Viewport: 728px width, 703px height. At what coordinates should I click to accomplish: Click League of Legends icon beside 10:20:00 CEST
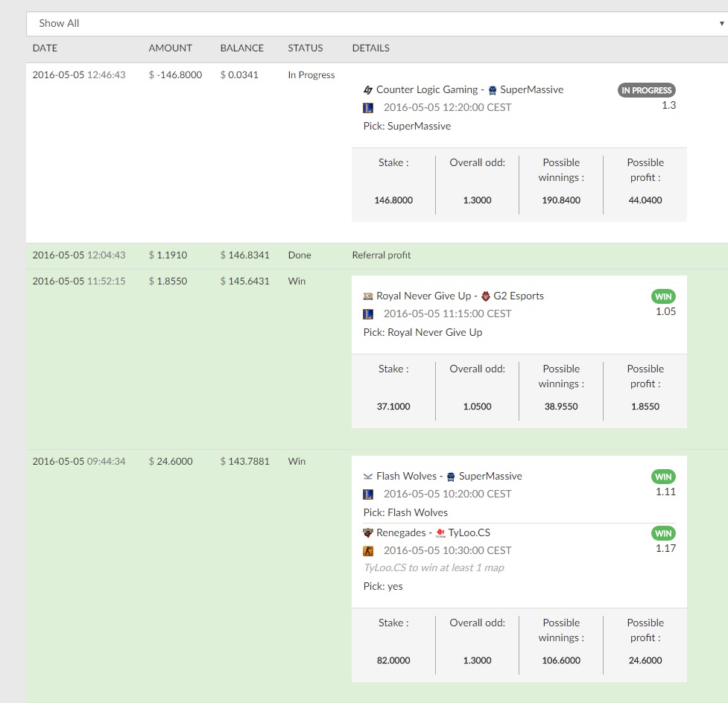click(367, 494)
